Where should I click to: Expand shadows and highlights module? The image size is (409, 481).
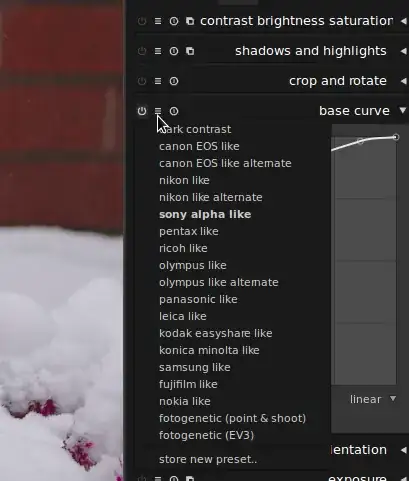[403, 51]
